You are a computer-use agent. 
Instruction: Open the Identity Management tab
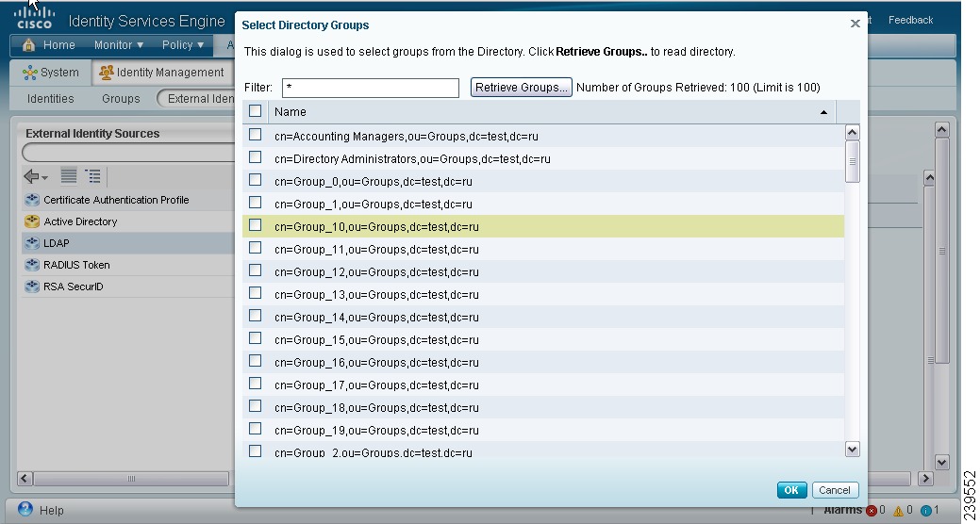pos(162,73)
